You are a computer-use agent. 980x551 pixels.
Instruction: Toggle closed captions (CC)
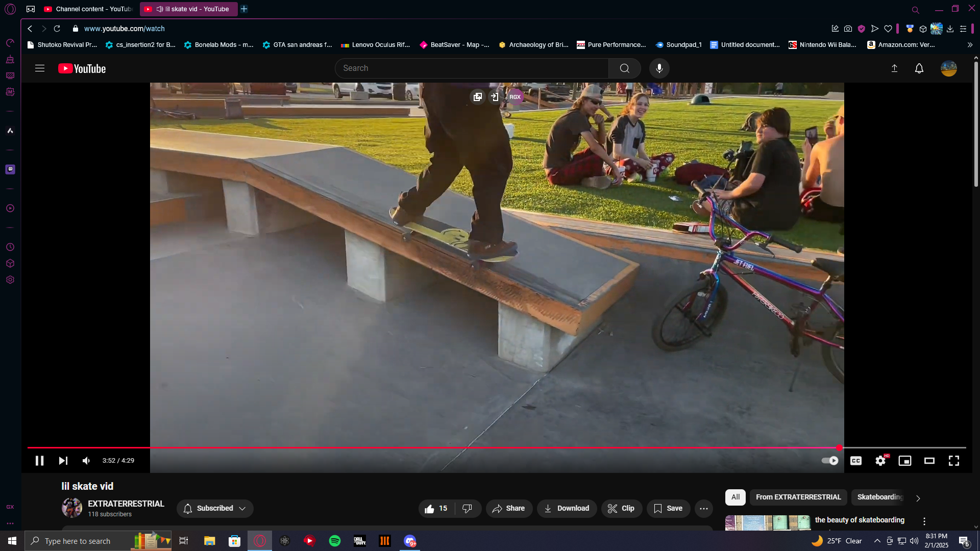pyautogui.click(x=856, y=461)
